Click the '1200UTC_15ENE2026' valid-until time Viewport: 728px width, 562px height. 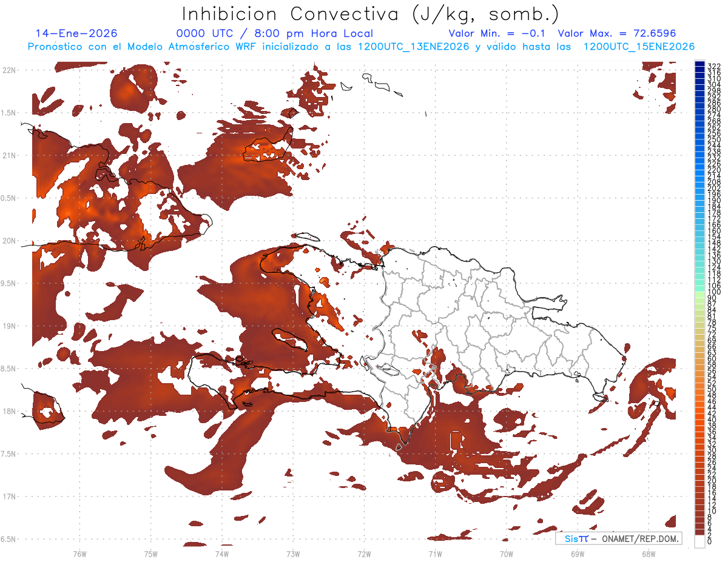pos(639,47)
